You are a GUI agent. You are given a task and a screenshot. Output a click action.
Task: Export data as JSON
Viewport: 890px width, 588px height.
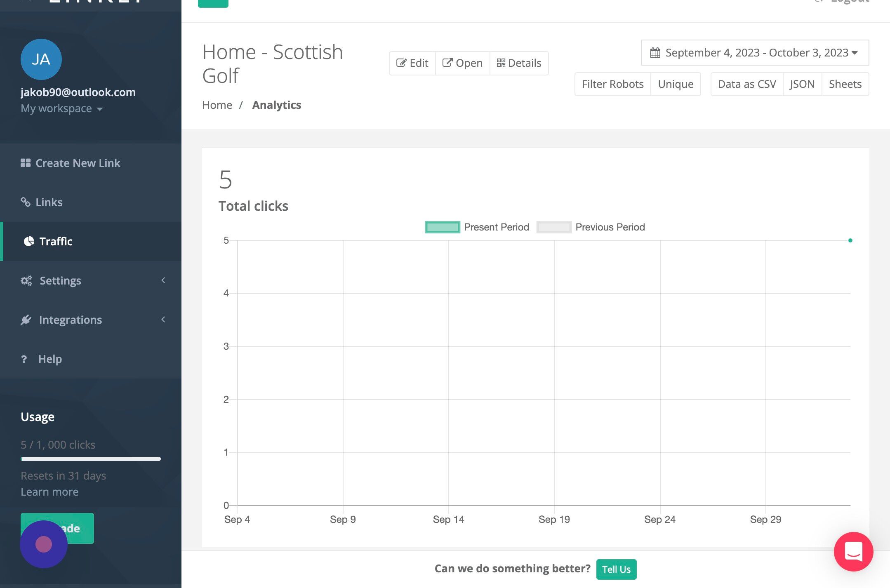click(802, 84)
